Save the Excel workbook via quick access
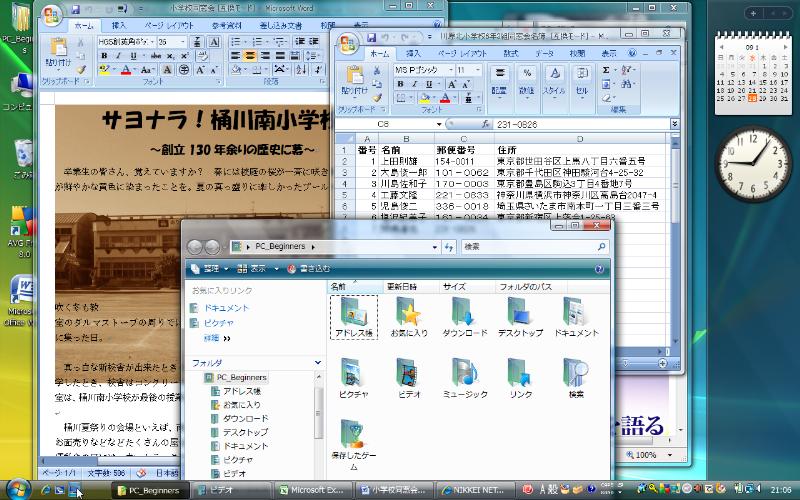 (x=371, y=37)
